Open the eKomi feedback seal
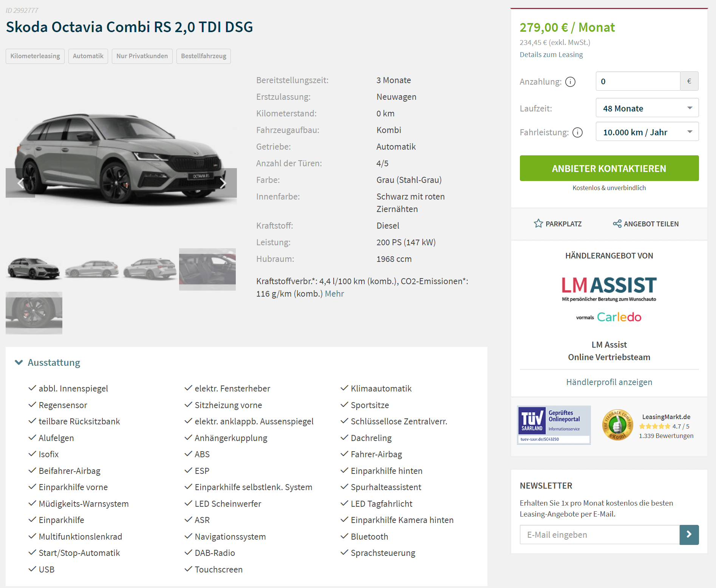The height and width of the screenshot is (588, 716). (x=617, y=425)
